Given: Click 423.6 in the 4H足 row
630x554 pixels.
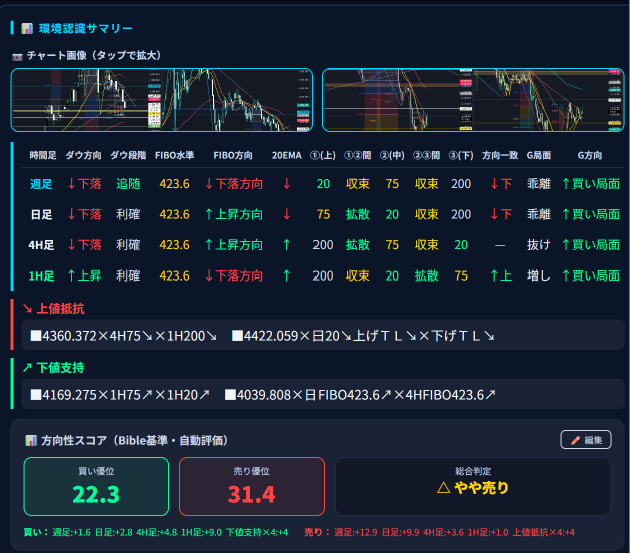Looking at the screenshot, I should pos(174,245).
